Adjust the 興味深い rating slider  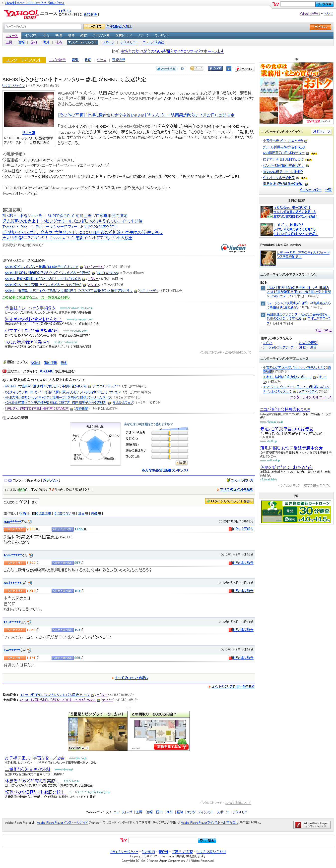[x=169, y=445]
